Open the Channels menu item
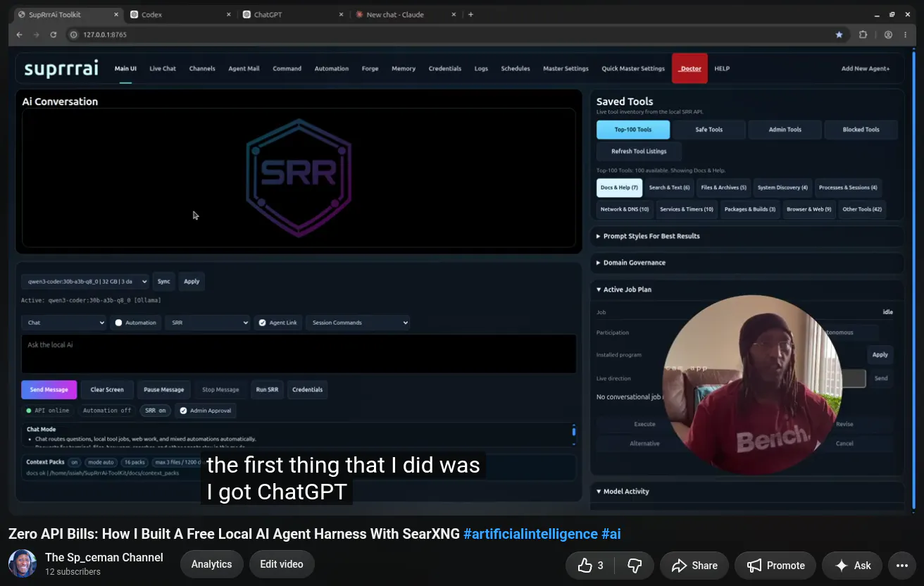The height and width of the screenshot is (586, 924). coord(202,68)
